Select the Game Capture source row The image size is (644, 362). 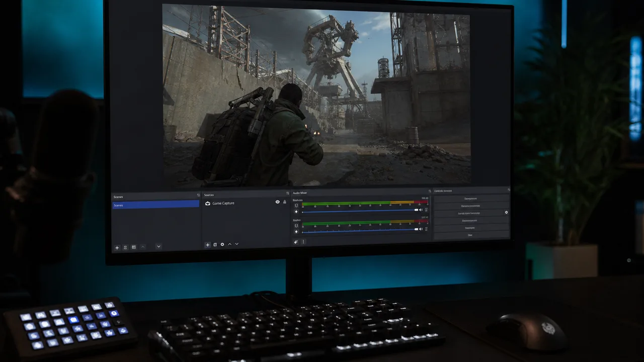(x=246, y=203)
